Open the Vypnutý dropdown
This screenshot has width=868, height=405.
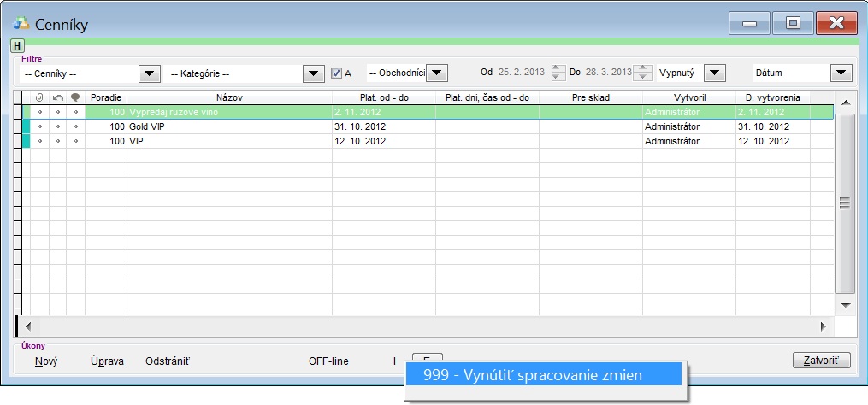tap(714, 73)
